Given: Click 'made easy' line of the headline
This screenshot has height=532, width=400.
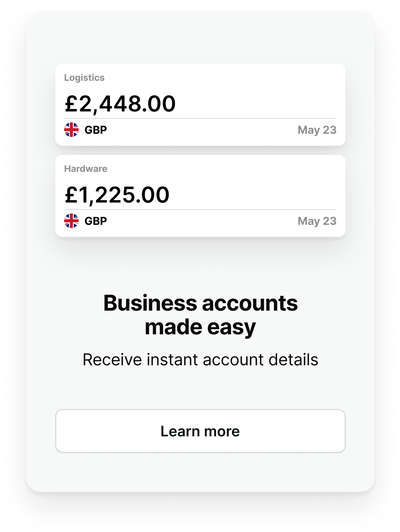Looking at the screenshot, I should coord(200,327).
